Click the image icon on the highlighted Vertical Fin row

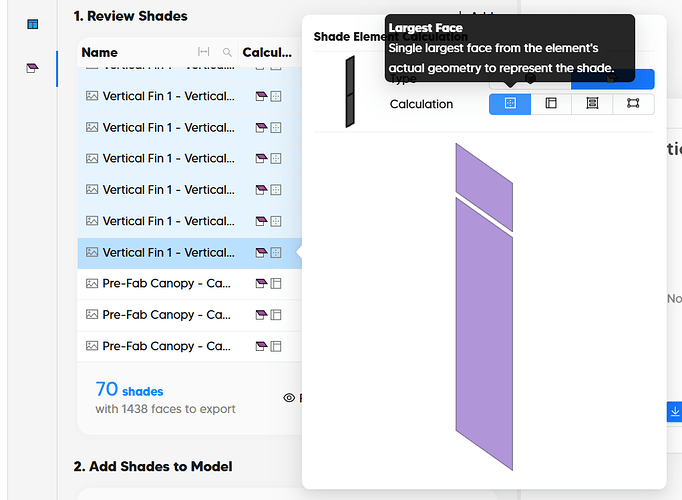[92, 253]
